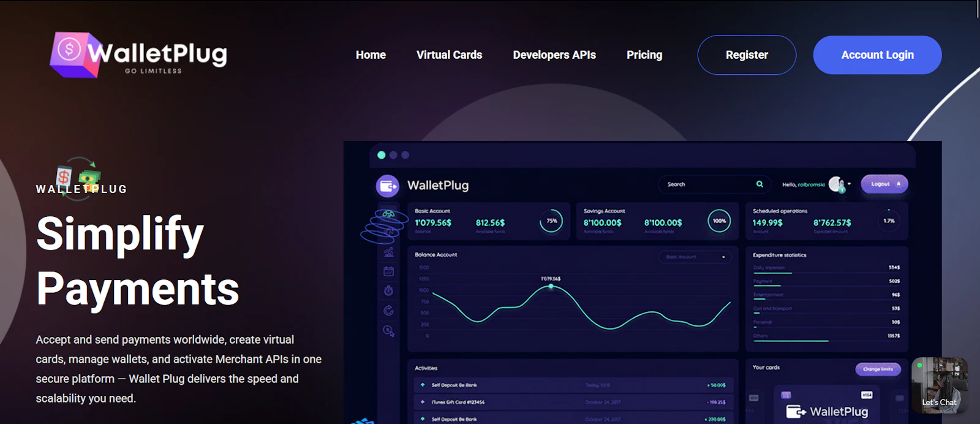Click the 1'079.56$ peak marker on chart
The width and height of the screenshot is (980, 424).
click(x=551, y=286)
